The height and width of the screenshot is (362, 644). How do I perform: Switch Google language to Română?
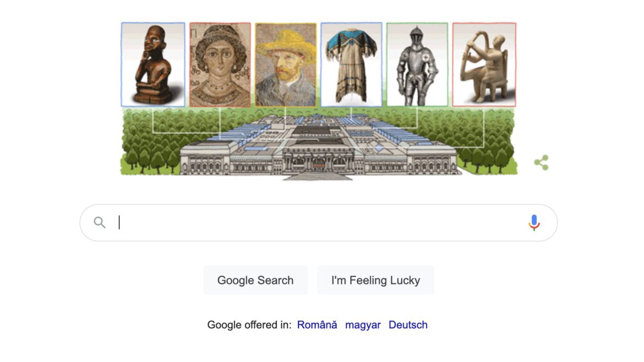point(317,325)
